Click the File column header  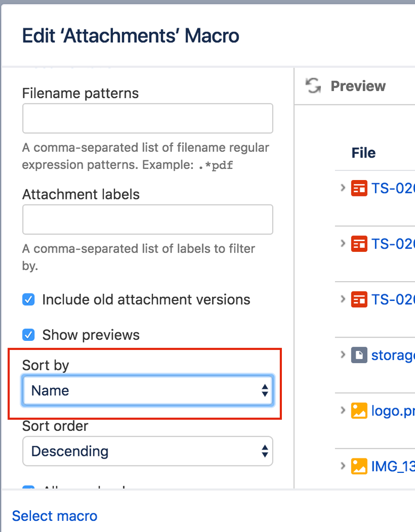(x=363, y=153)
